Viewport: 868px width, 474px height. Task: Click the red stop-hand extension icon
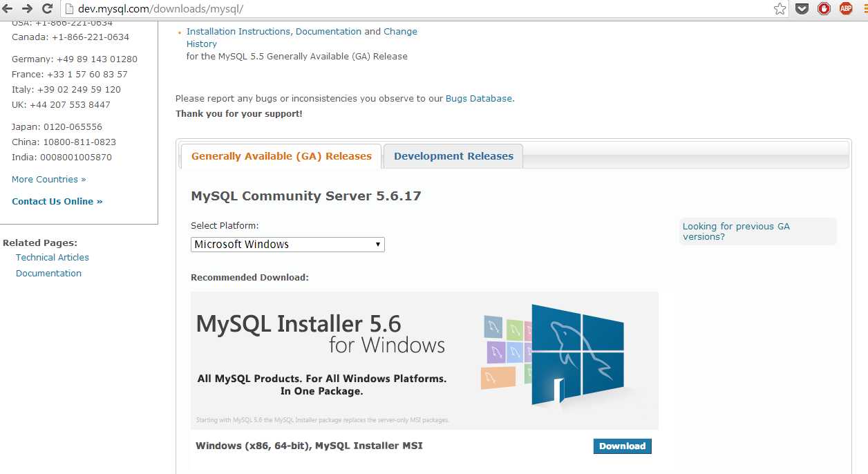[x=824, y=9]
